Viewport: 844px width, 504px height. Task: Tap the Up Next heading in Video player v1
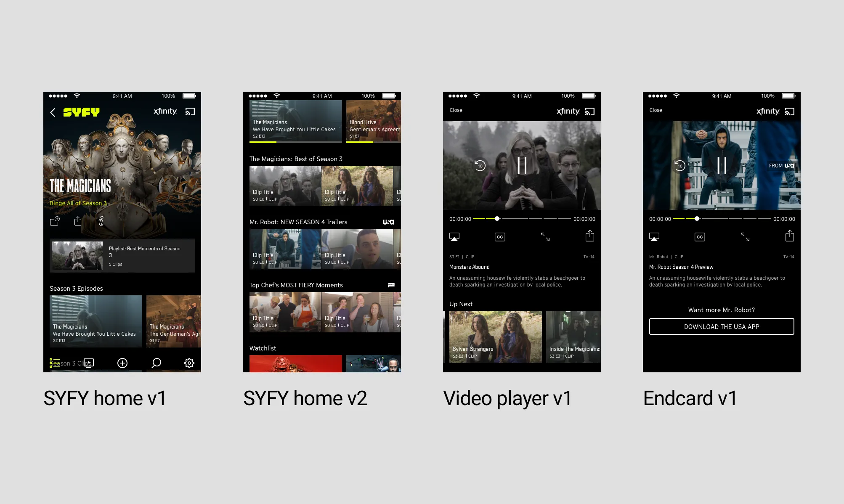[x=461, y=304]
